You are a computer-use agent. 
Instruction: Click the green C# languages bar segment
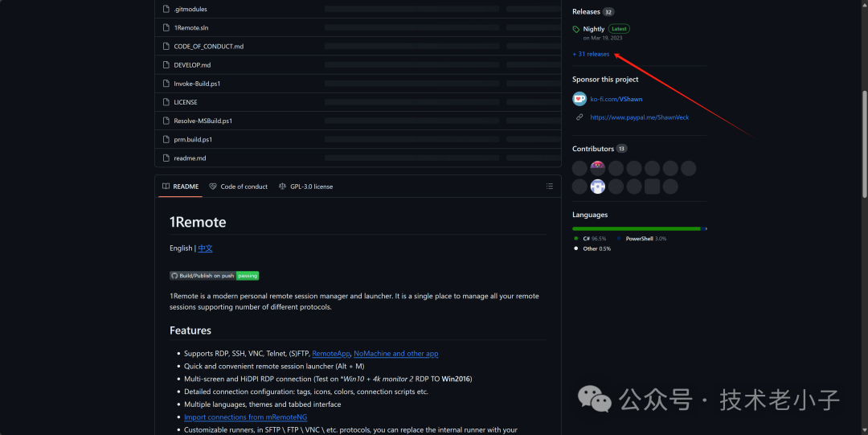coord(637,228)
